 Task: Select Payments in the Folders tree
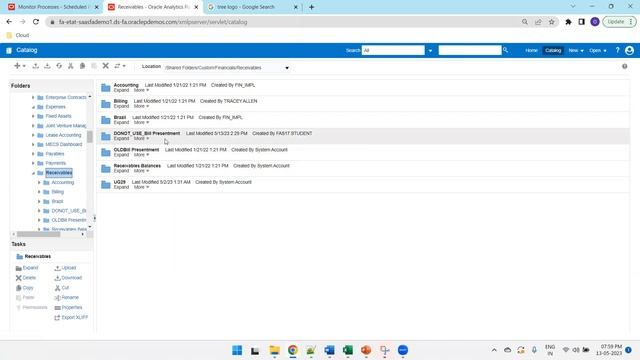point(56,163)
